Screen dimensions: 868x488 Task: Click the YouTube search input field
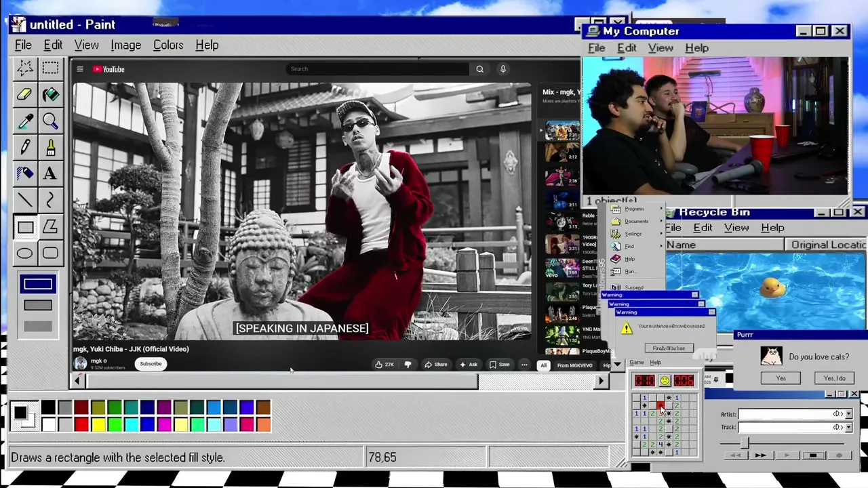(378, 69)
